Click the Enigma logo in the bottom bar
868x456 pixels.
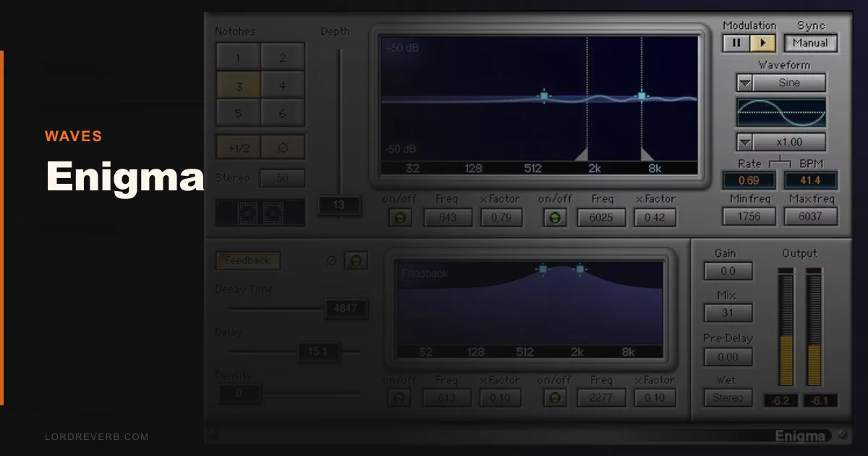[801, 436]
